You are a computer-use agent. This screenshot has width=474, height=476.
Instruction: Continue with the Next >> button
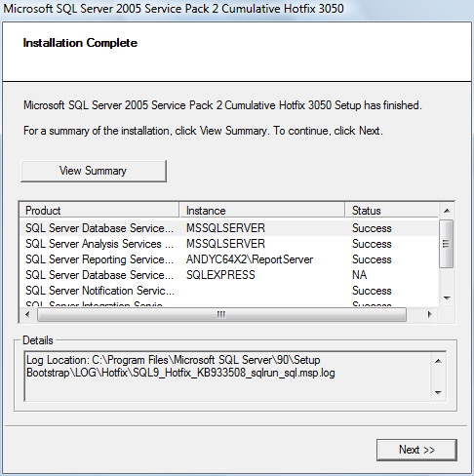coord(416,450)
